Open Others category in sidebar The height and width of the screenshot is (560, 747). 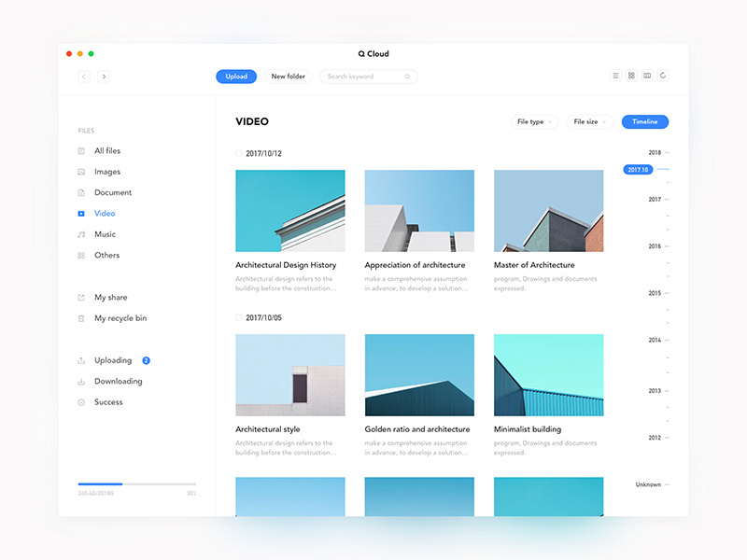click(106, 255)
